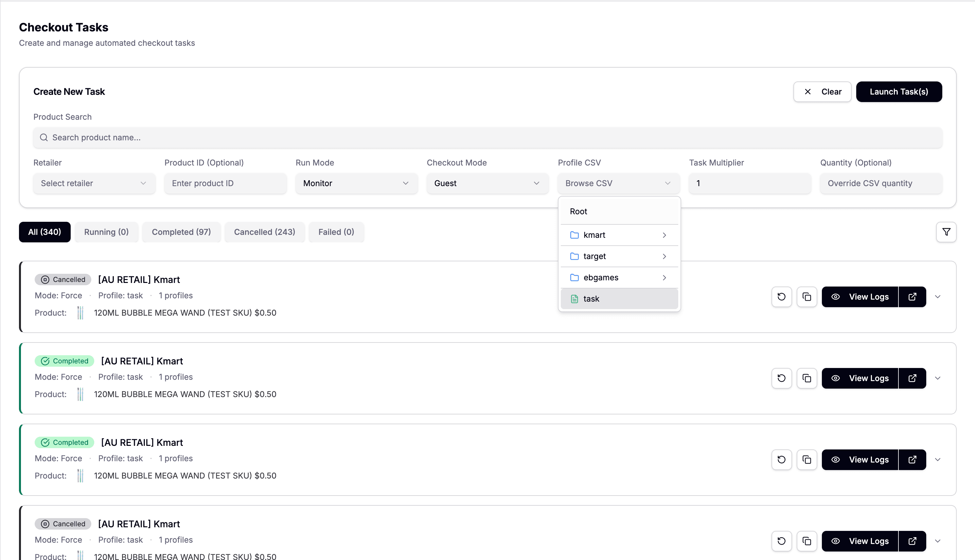Click the eye icon inside a View Logs button
The width and height of the screenshot is (975, 560).
coord(835,297)
